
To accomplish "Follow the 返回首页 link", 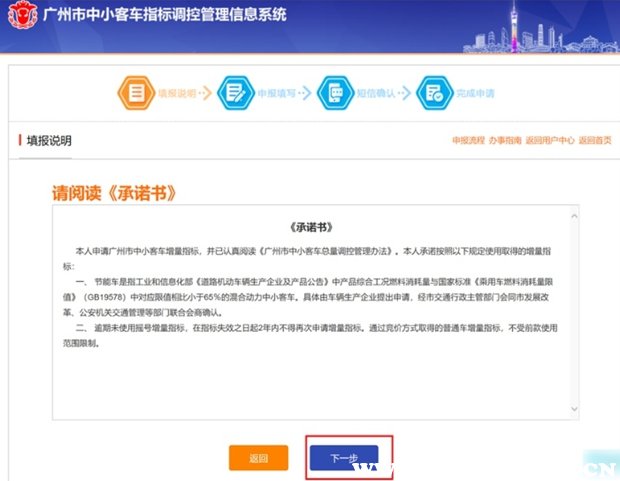I will click(x=595, y=141).
